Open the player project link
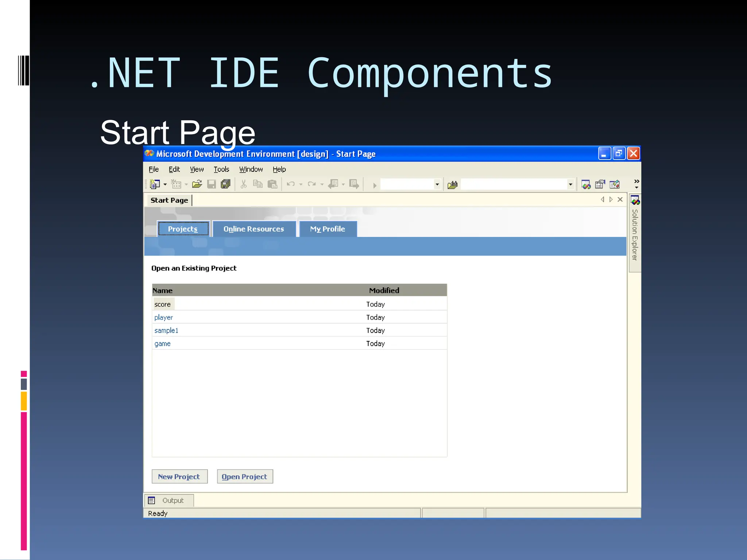The width and height of the screenshot is (747, 560). pyautogui.click(x=163, y=318)
